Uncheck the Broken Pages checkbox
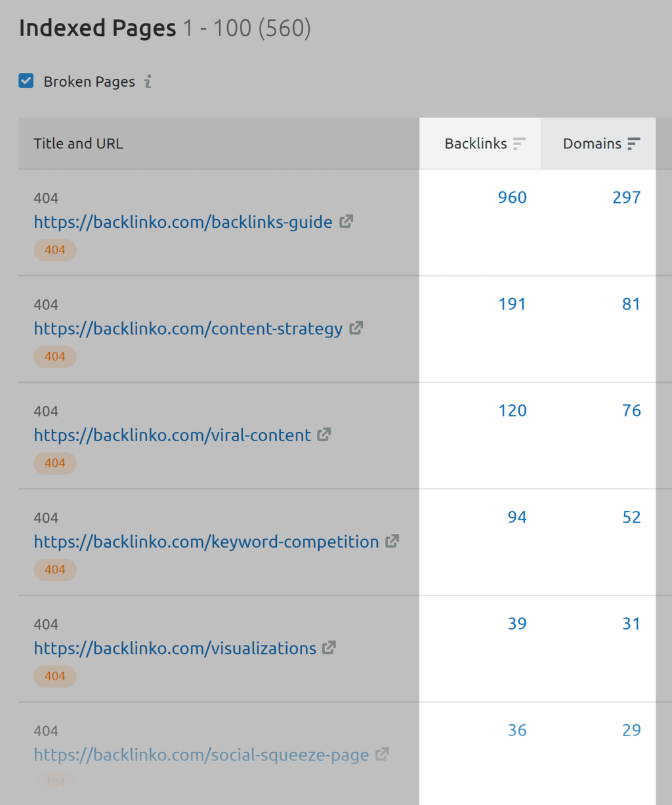Viewport: 672px width, 805px height. [26, 80]
